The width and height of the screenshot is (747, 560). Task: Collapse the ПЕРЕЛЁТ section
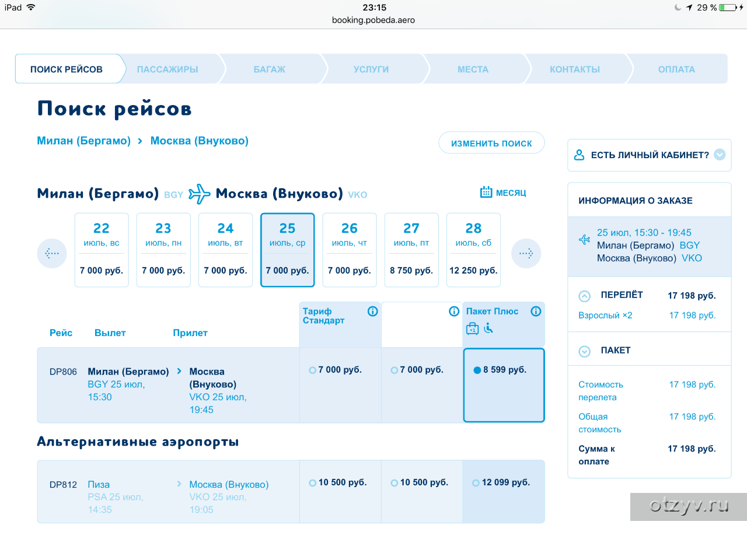(x=584, y=296)
